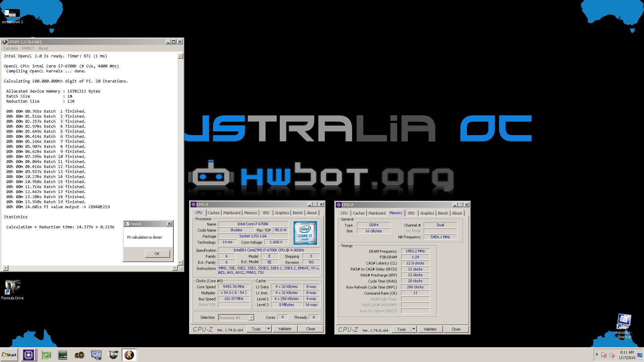Click the PI value output CB840E219 line
The image size is (644, 362).
58,207
